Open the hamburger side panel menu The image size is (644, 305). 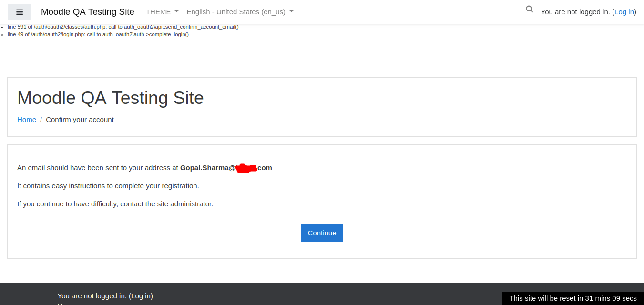pos(20,12)
